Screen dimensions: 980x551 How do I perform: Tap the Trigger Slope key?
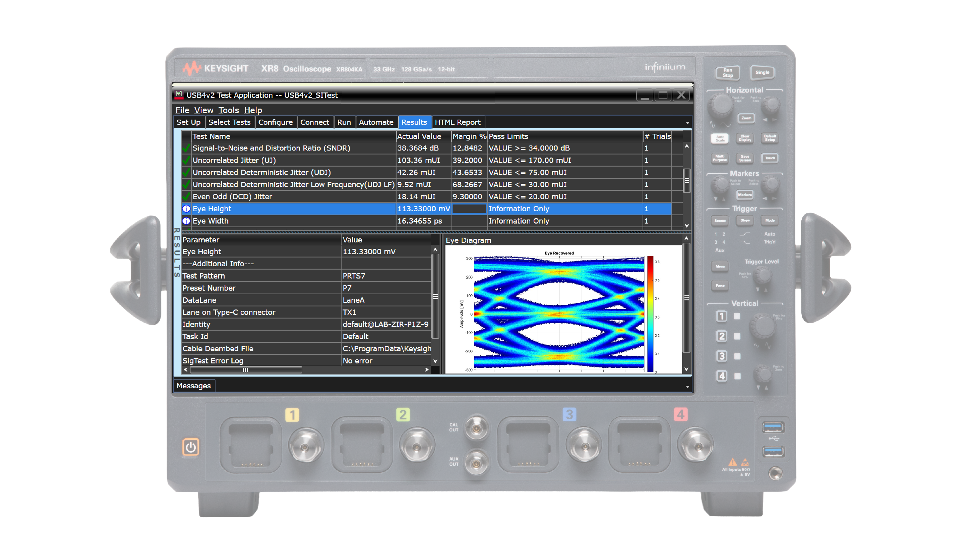tap(745, 220)
